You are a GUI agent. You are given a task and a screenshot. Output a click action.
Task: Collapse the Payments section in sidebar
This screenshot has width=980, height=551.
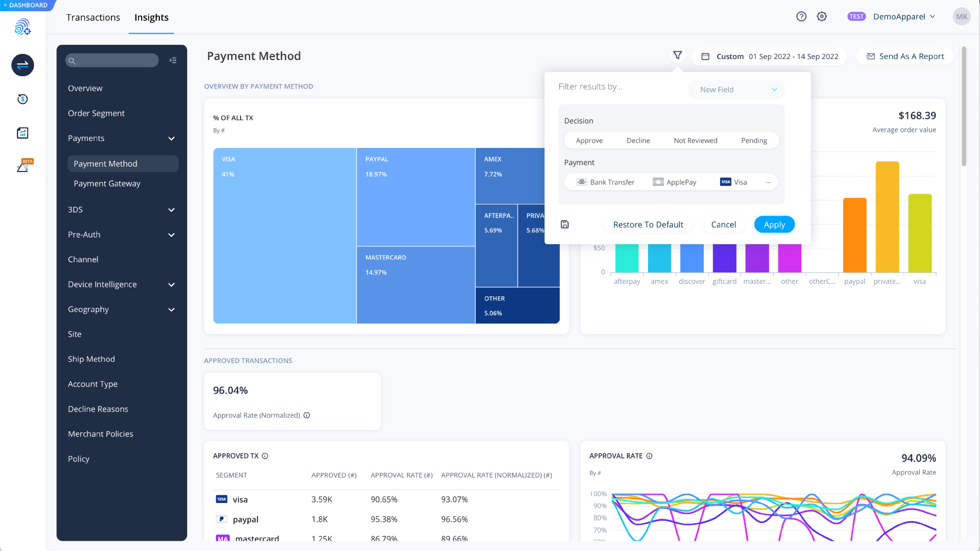(171, 138)
